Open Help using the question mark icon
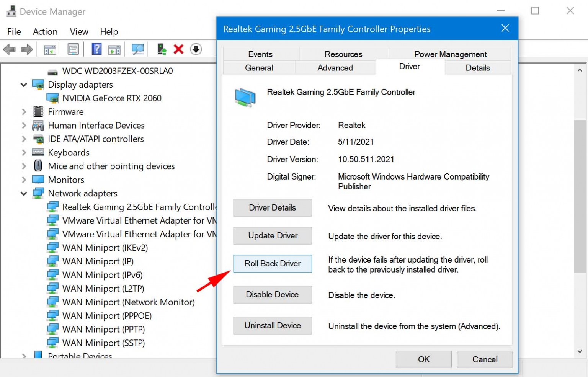 click(x=96, y=49)
